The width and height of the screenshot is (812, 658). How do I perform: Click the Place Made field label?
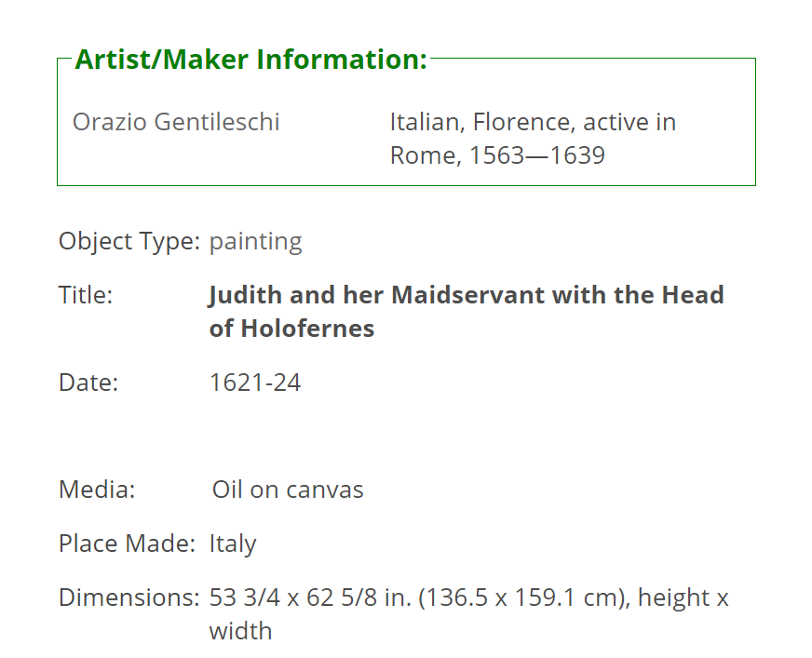(127, 544)
